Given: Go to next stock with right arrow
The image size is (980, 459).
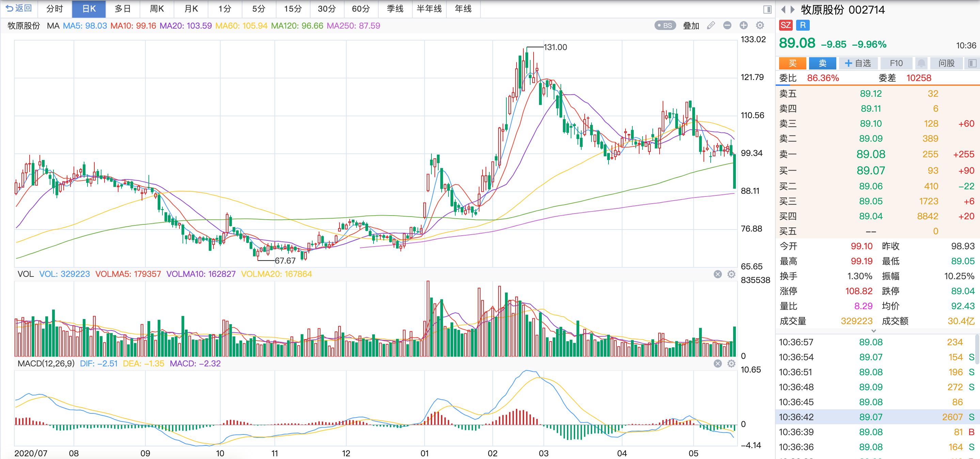Looking at the screenshot, I should click(x=792, y=10).
